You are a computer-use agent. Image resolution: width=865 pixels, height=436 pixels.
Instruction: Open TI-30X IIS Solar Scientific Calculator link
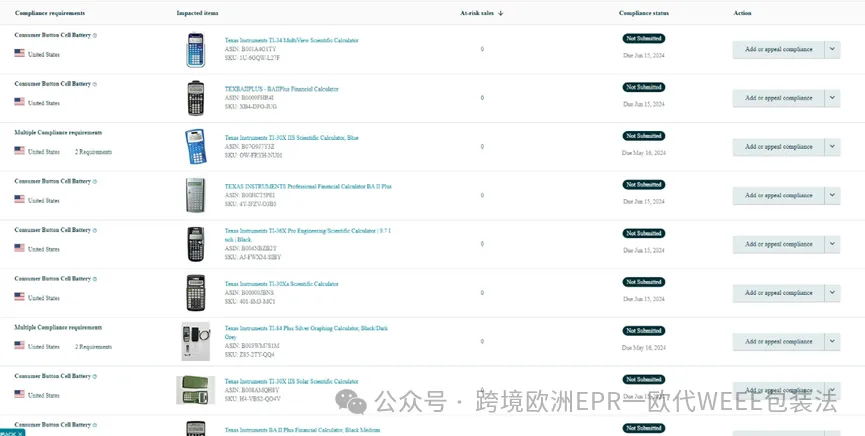(291, 381)
